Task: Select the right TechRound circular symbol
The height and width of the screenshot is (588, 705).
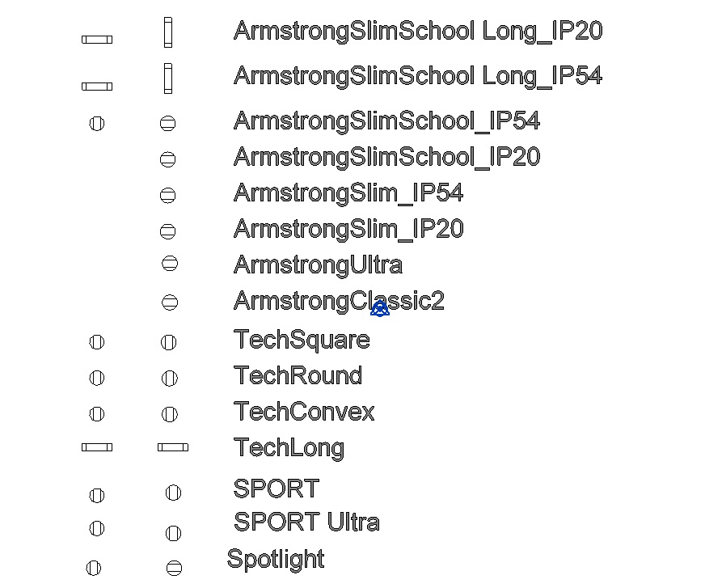Action: click(x=170, y=378)
